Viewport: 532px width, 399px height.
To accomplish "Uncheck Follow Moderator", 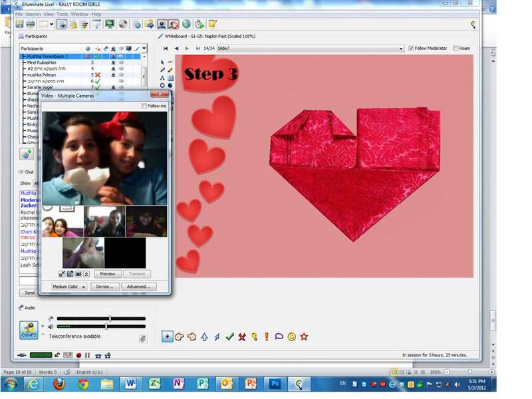I will pos(411,49).
